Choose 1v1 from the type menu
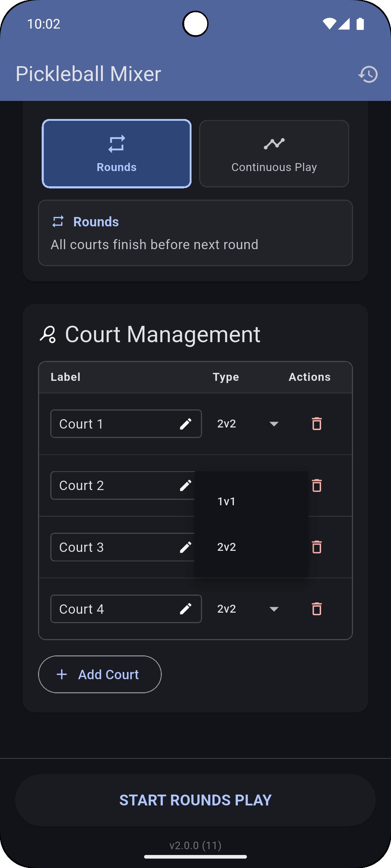 tap(227, 501)
